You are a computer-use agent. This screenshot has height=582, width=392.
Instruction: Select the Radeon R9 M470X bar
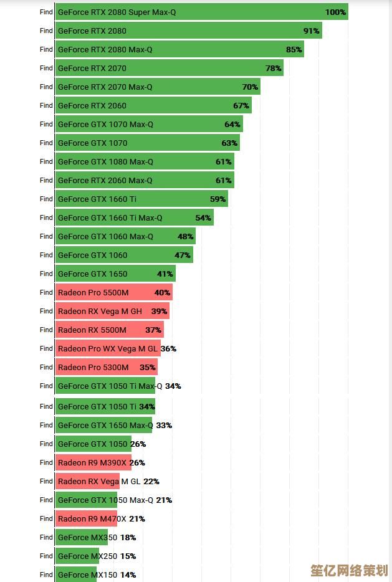coord(86,518)
